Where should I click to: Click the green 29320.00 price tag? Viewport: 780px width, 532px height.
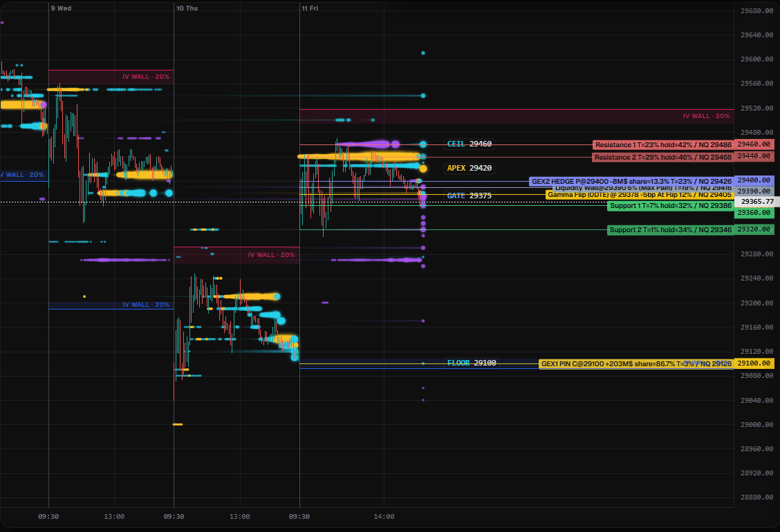point(754,229)
